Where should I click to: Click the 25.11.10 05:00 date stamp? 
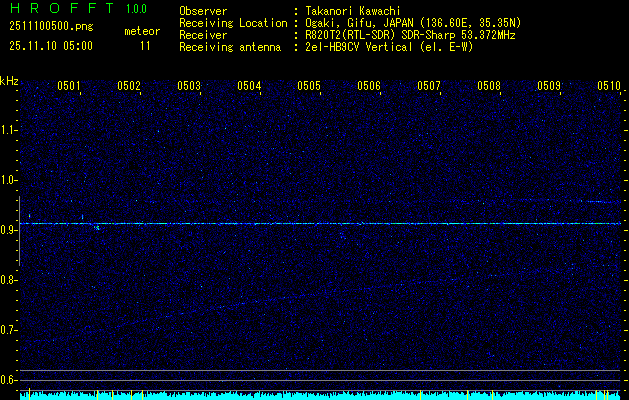pyautogui.click(x=50, y=46)
